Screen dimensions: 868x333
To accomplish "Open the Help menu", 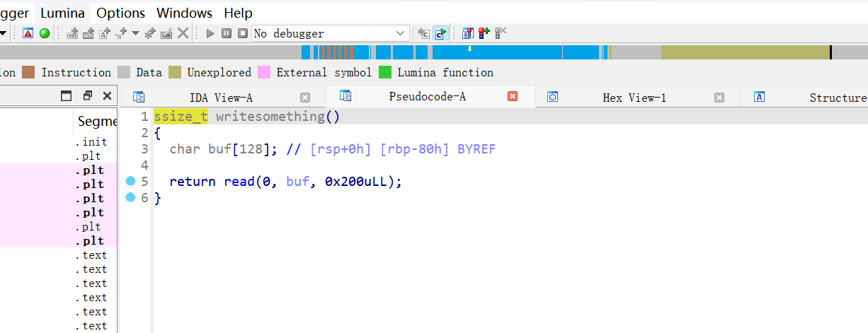I will [238, 13].
